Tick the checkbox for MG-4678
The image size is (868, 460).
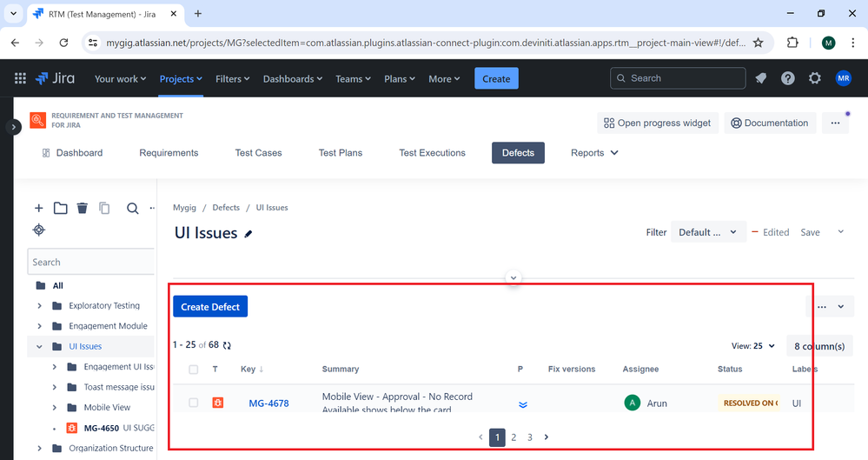pos(193,403)
